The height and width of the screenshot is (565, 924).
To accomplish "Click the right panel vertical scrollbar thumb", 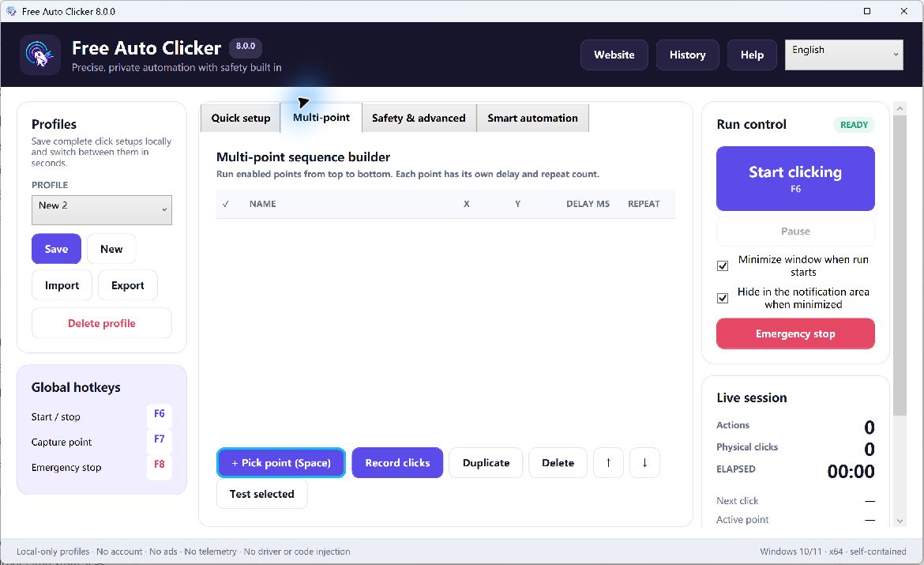I will [x=900, y=266].
